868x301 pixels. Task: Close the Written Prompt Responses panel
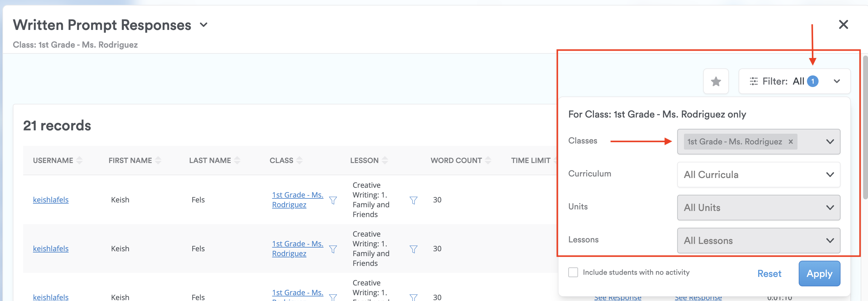(x=843, y=24)
